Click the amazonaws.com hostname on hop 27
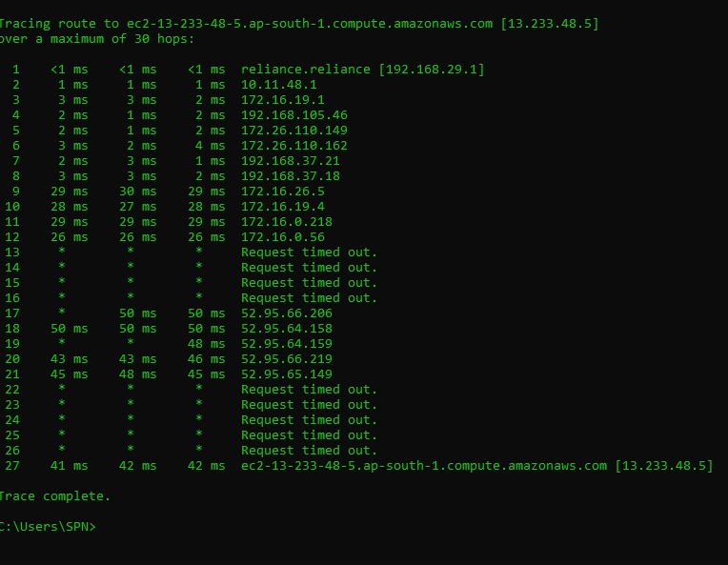Viewport: 728px width, 565px height. point(424,466)
